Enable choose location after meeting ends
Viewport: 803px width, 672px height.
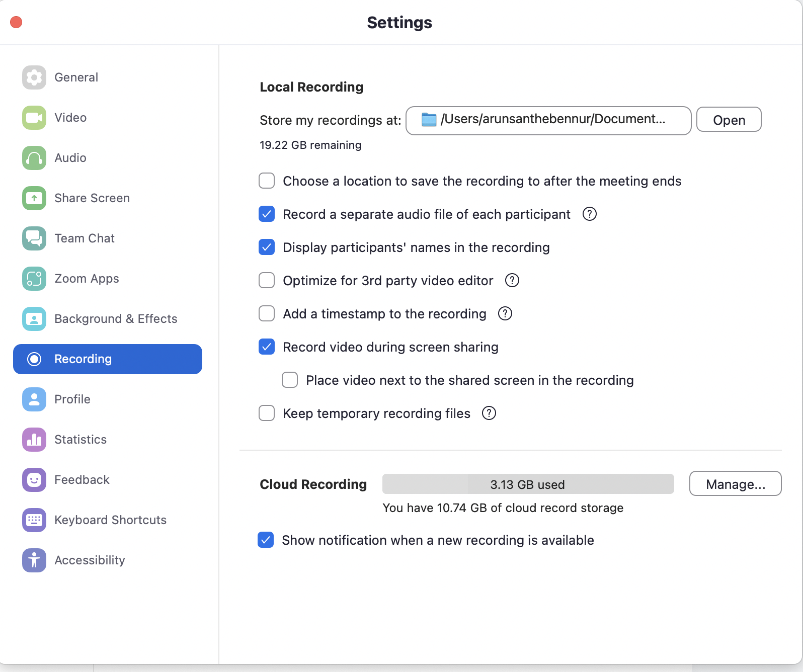coord(267,181)
